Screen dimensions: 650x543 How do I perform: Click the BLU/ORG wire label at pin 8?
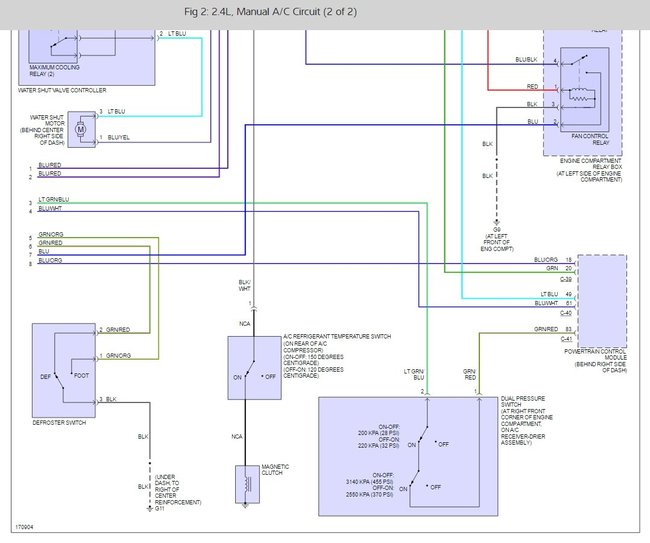(x=50, y=260)
